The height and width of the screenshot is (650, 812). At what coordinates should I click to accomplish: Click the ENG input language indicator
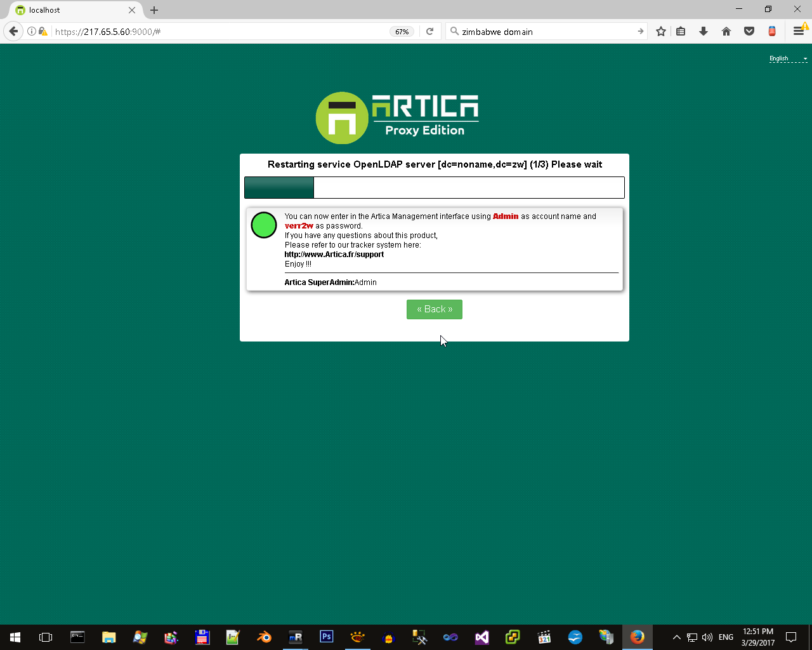click(726, 637)
